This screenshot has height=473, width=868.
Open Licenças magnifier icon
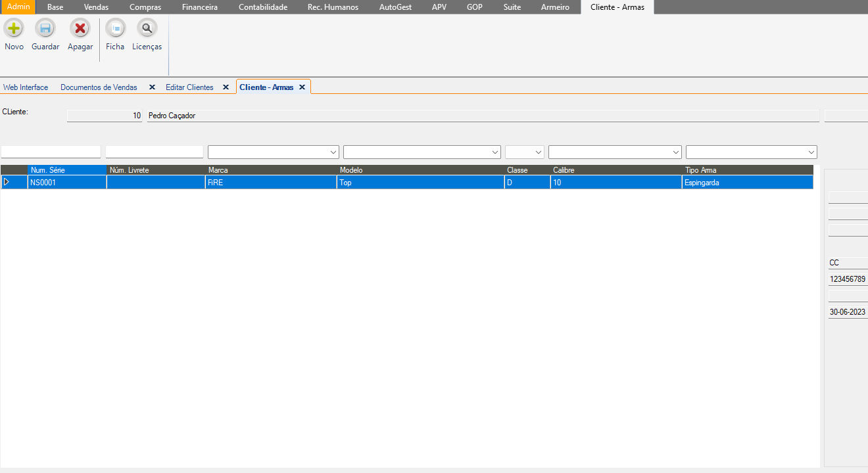tap(147, 29)
